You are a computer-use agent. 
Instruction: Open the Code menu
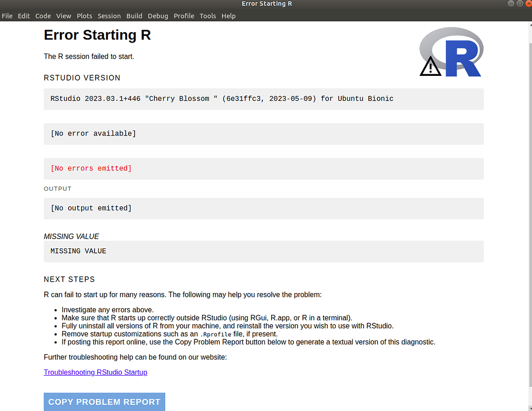pyautogui.click(x=43, y=16)
